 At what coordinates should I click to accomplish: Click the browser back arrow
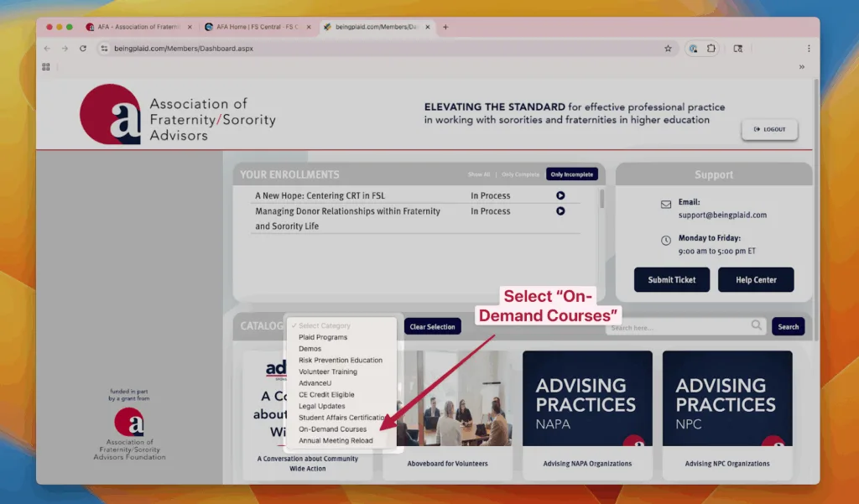click(47, 48)
